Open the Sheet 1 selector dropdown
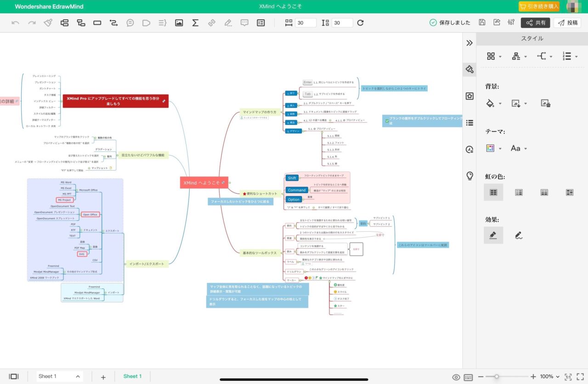The width and height of the screenshot is (588, 384). 60,376
